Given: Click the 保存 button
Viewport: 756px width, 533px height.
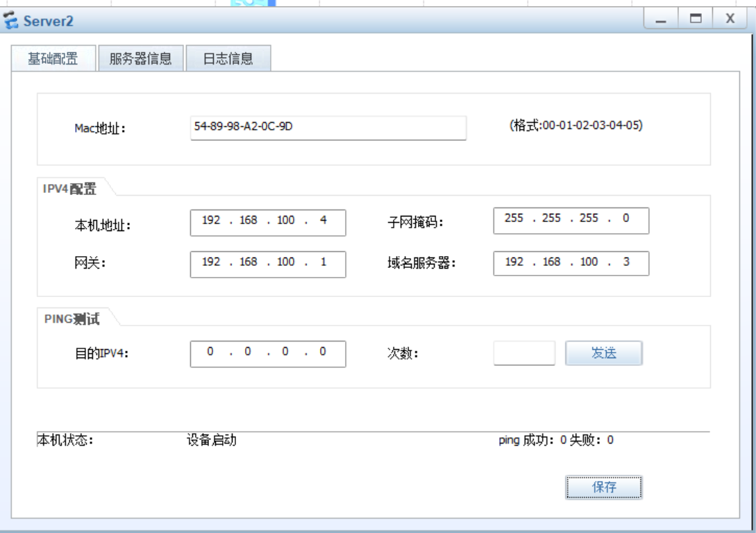Looking at the screenshot, I should (604, 487).
